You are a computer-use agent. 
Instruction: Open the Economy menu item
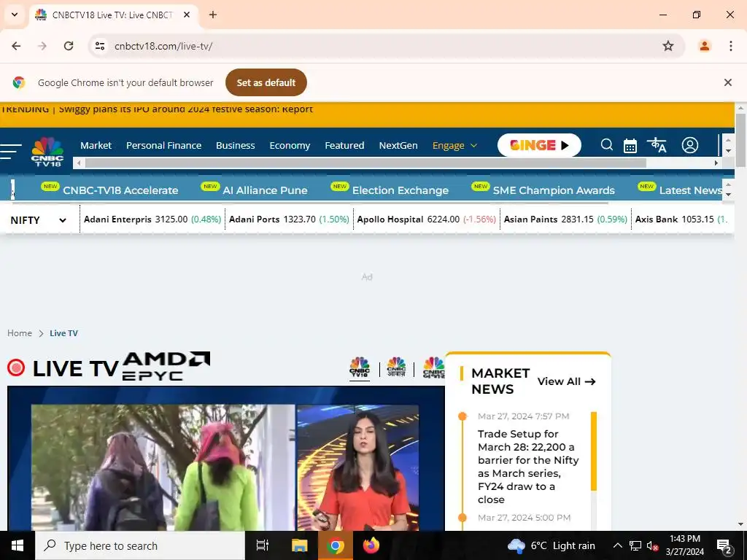pyautogui.click(x=290, y=145)
